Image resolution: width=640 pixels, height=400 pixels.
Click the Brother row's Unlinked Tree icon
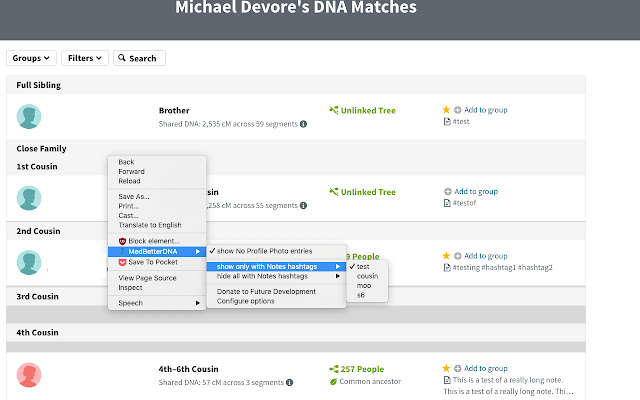pos(334,110)
